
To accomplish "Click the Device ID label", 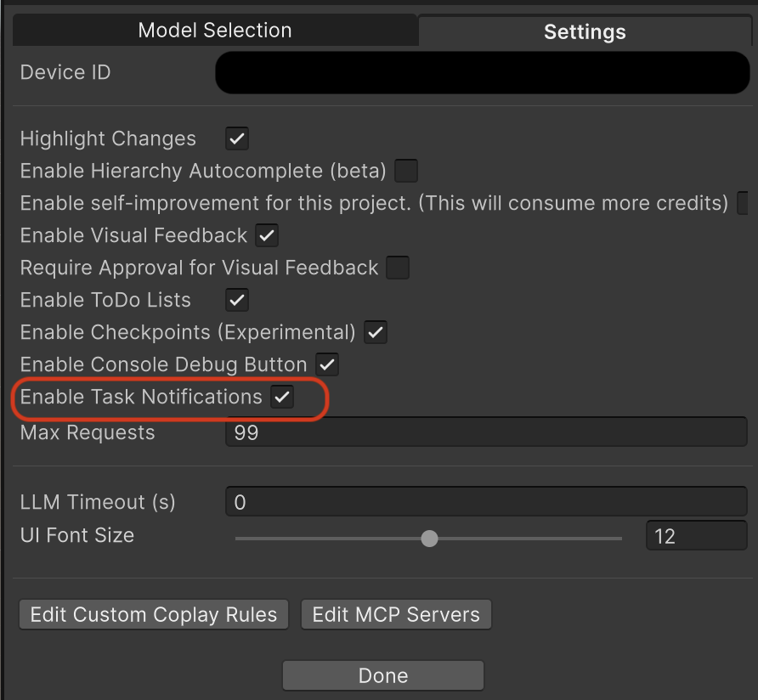I will [x=65, y=72].
